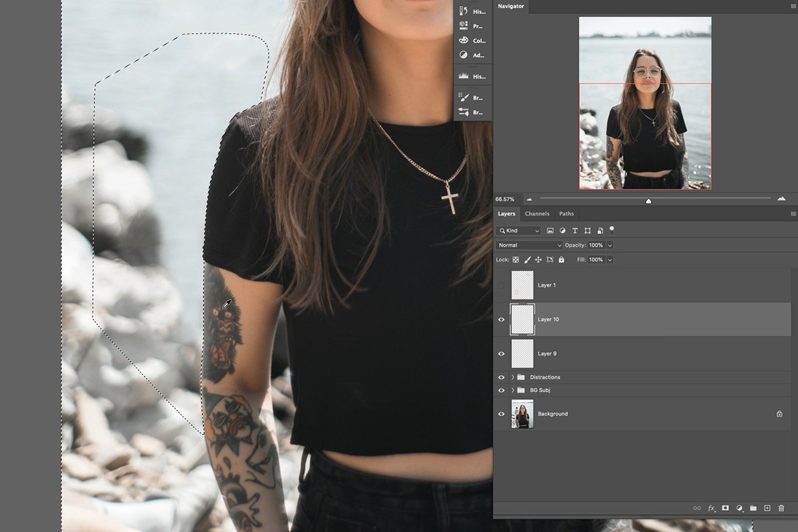Image resolution: width=798 pixels, height=532 pixels.
Task: Open the Color panel icon
Action: click(x=464, y=41)
